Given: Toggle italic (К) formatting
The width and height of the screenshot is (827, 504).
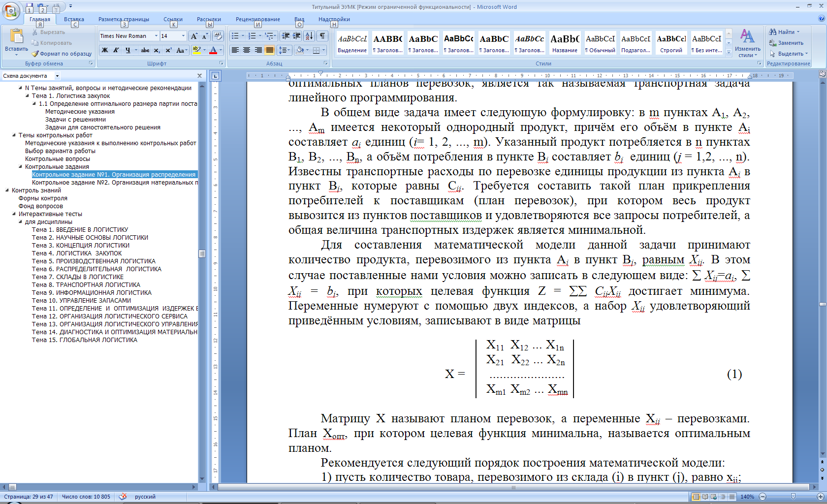Looking at the screenshot, I should 116,50.
